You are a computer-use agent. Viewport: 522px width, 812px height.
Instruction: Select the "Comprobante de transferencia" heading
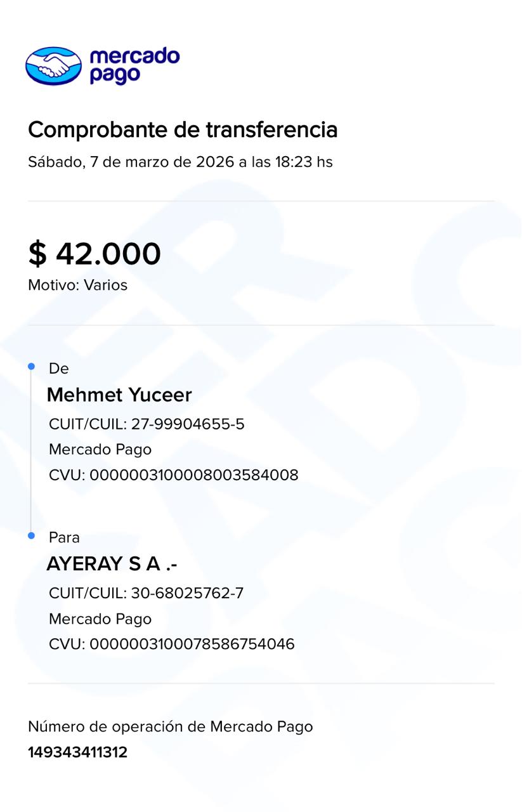(x=183, y=129)
